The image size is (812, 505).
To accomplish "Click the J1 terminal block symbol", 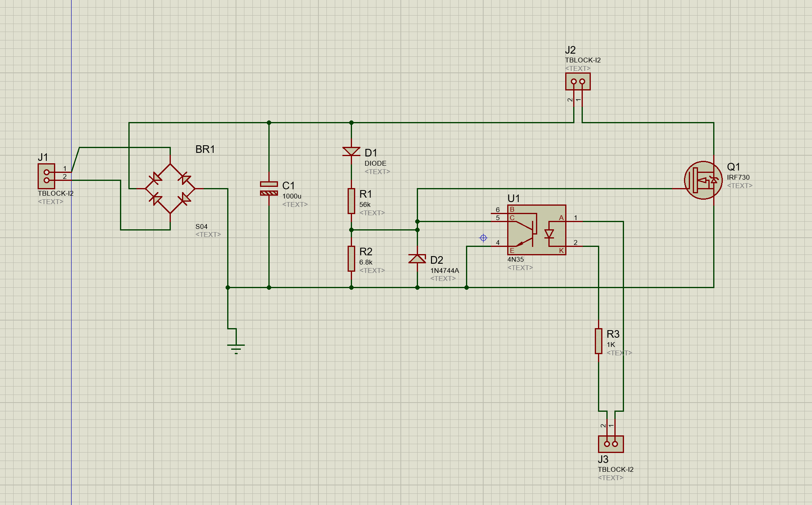I will click(46, 176).
